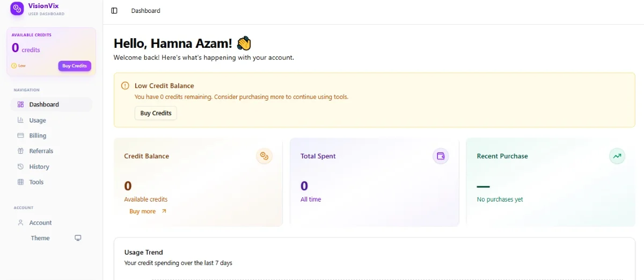Image resolution: width=644 pixels, height=280 pixels.
Task: Click the Dashboard breadcrumb in the header
Action: 145,11
